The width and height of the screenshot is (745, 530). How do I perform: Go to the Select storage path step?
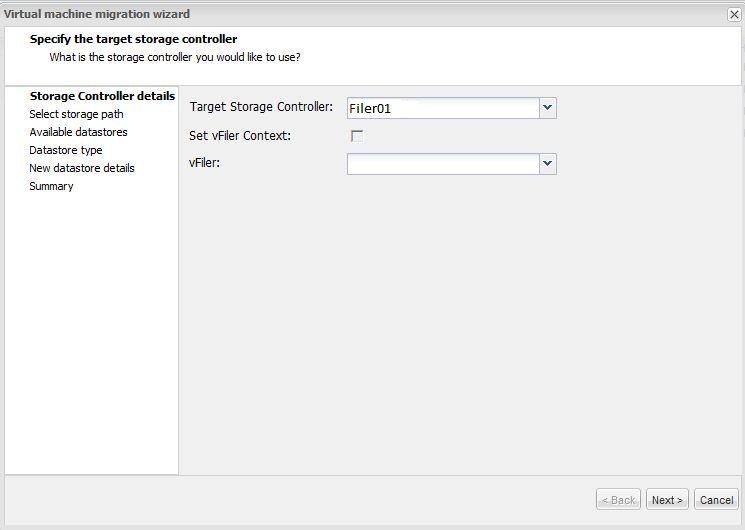76,114
